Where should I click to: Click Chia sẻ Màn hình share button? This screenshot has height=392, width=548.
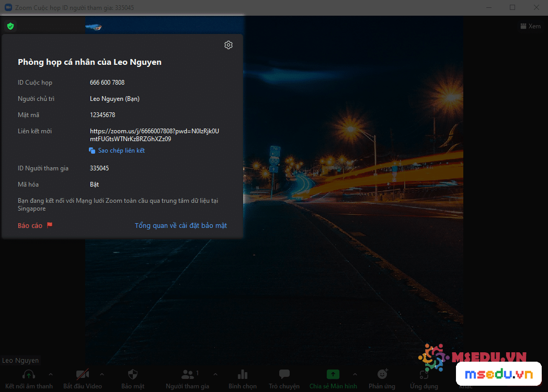[x=333, y=379]
